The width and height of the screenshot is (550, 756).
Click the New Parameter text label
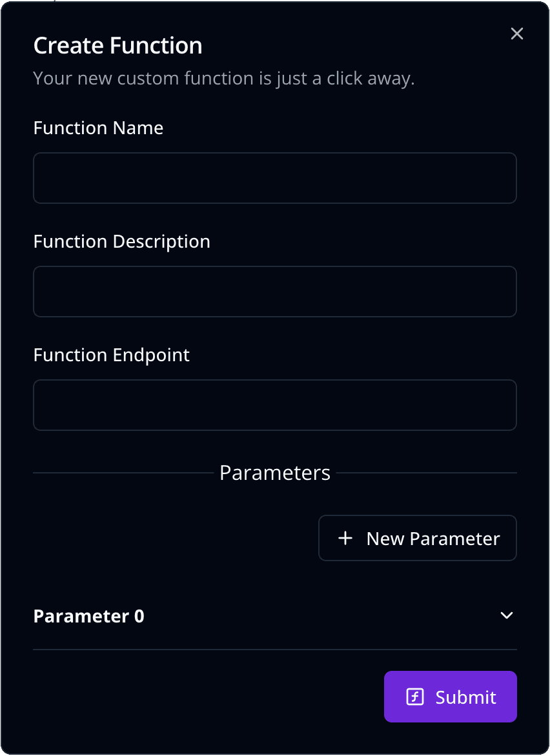tap(433, 539)
